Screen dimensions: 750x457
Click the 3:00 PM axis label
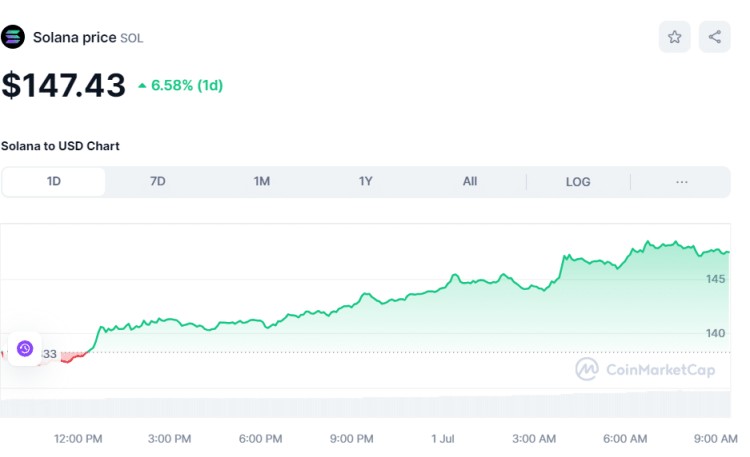click(x=169, y=439)
